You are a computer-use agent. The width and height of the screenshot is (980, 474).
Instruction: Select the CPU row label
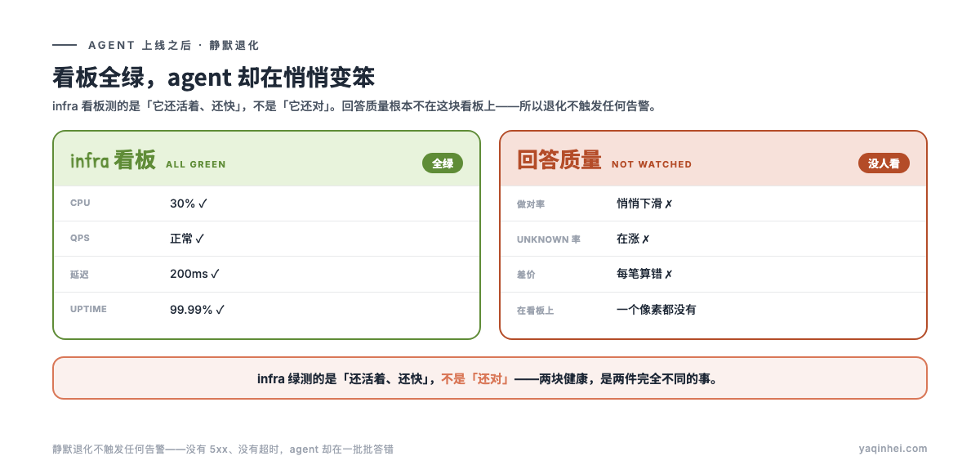pyautogui.click(x=80, y=203)
